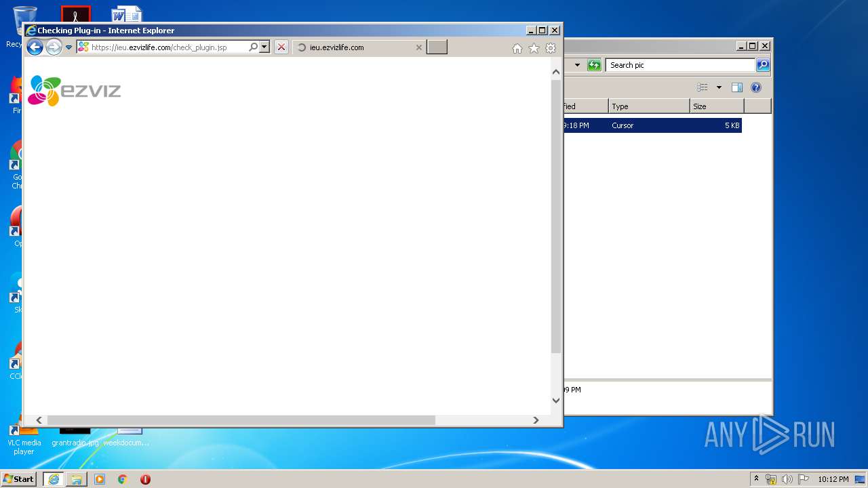The width and height of the screenshot is (868, 488).
Task: Sort by the Size column header
Action: pyautogui.click(x=717, y=106)
